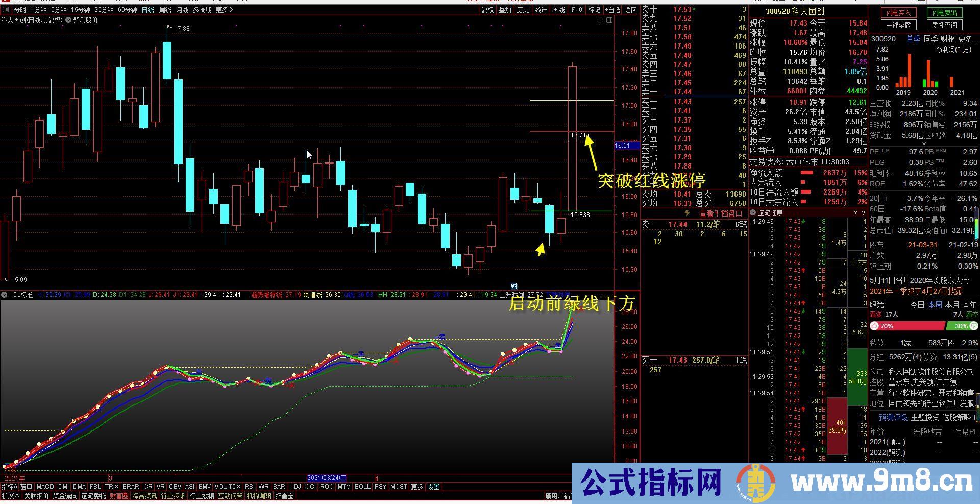Open 多周期 multi-period view
The width and height of the screenshot is (980, 504).
tap(202, 10)
